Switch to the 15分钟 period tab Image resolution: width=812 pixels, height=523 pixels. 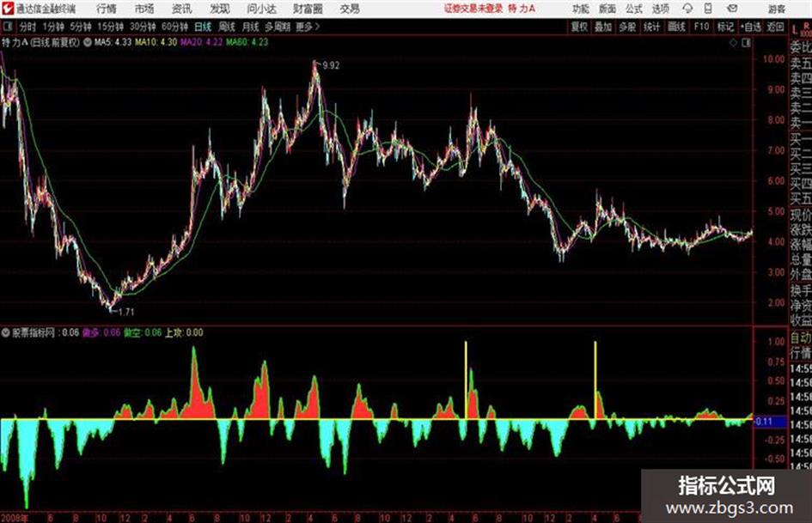click(x=110, y=27)
